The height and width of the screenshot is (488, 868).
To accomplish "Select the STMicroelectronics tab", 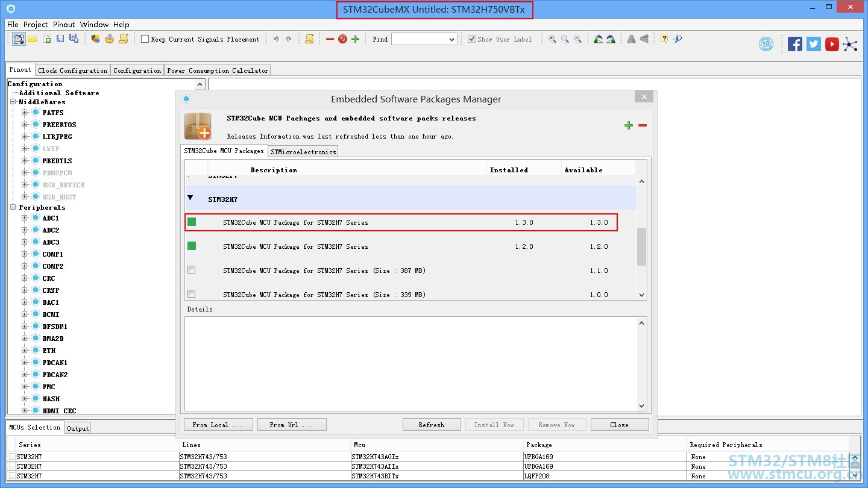I will pyautogui.click(x=303, y=152).
